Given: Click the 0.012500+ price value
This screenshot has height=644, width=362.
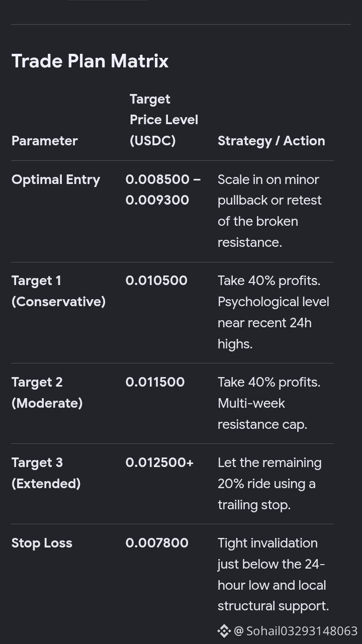Looking at the screenshot, I should tap(159, 463).
